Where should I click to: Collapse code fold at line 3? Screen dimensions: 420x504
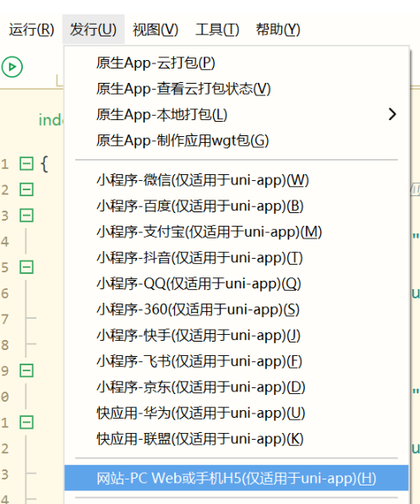[26, 216]
